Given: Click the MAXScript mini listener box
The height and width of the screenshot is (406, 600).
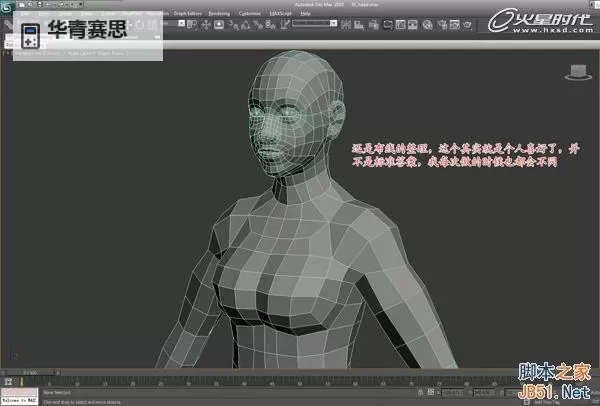Looking at the screenshot, I should click(x=19, y=396).
